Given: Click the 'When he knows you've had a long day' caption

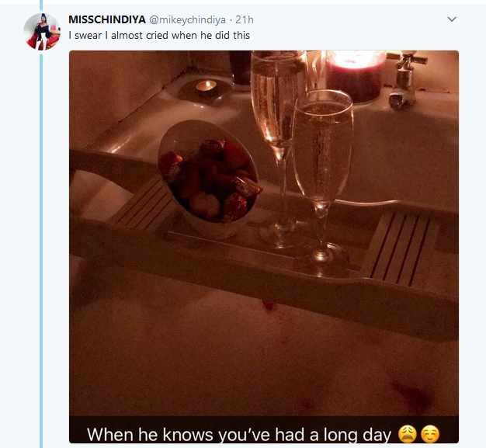Looking at the screenshot, I should pyautogui.click(x=239, y=434).
